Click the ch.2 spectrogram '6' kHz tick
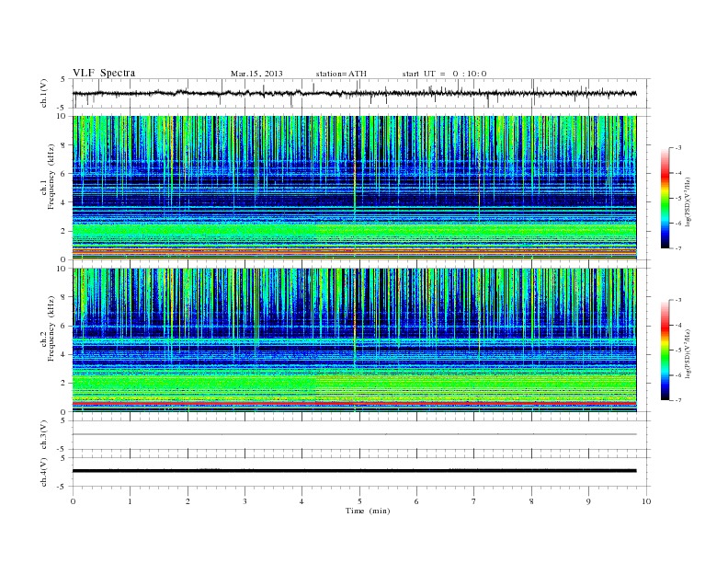Image resolution: width=728 pixels, height=563 pixels. pos(63,326)
